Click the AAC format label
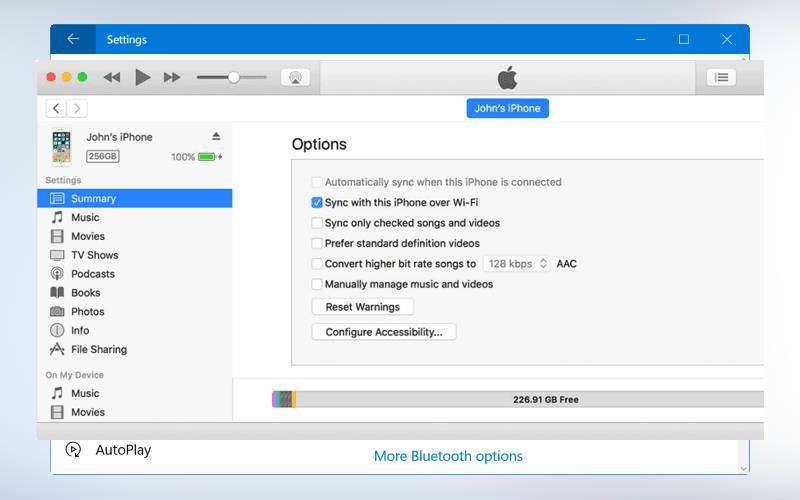The height and width of the screenshot is (500, 800). click(566, 264)
